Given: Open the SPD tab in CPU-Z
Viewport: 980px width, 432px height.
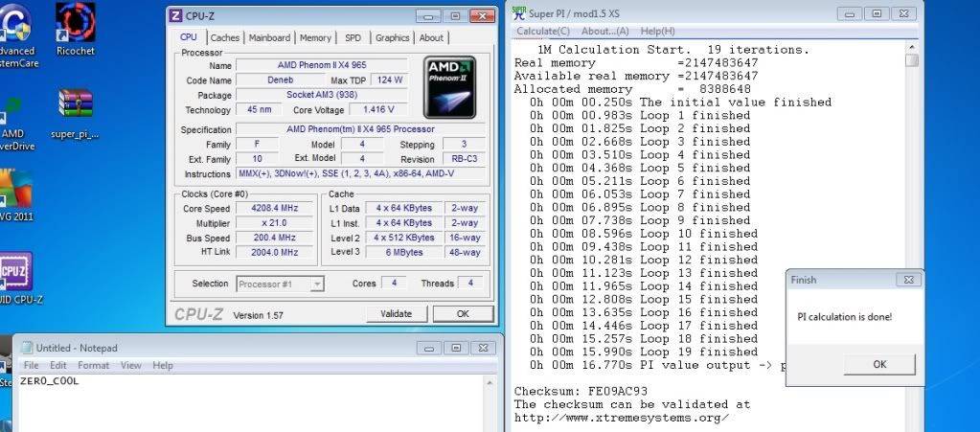Looking at the screenshot, I should click(353, 38).
